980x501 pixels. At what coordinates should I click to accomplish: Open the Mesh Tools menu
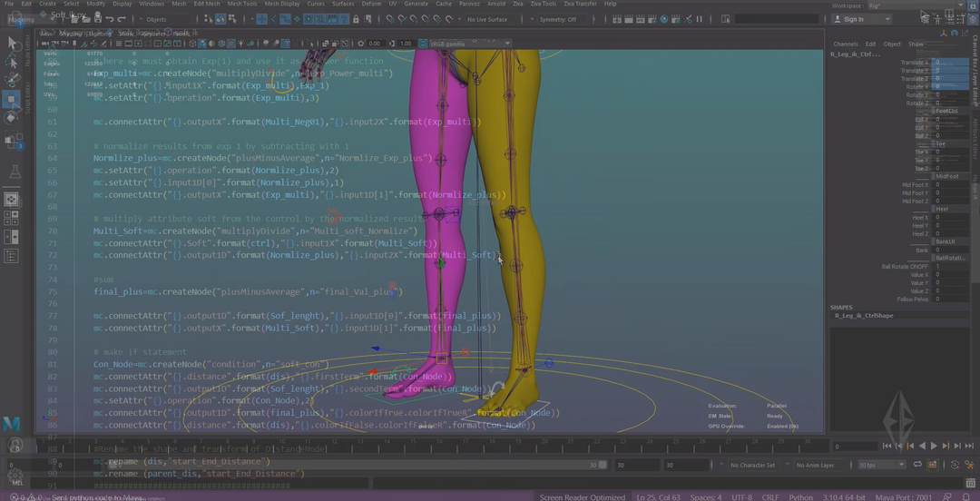coord(241,5)
